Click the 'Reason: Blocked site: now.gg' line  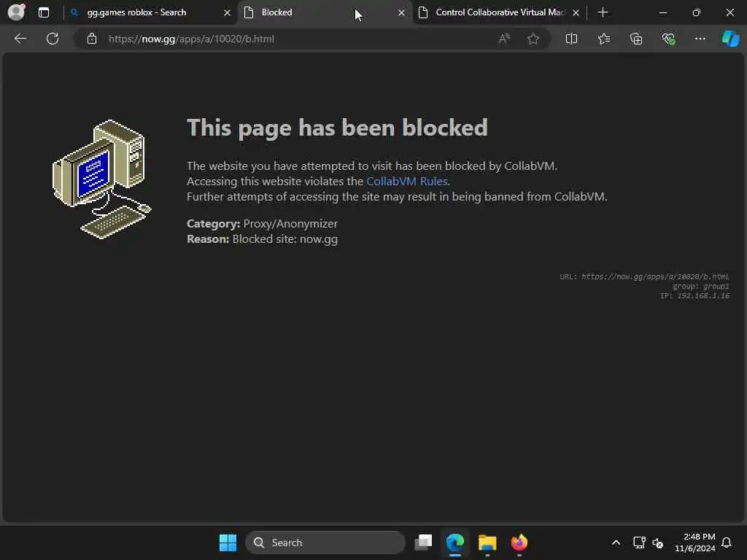[x=262, y=239]
